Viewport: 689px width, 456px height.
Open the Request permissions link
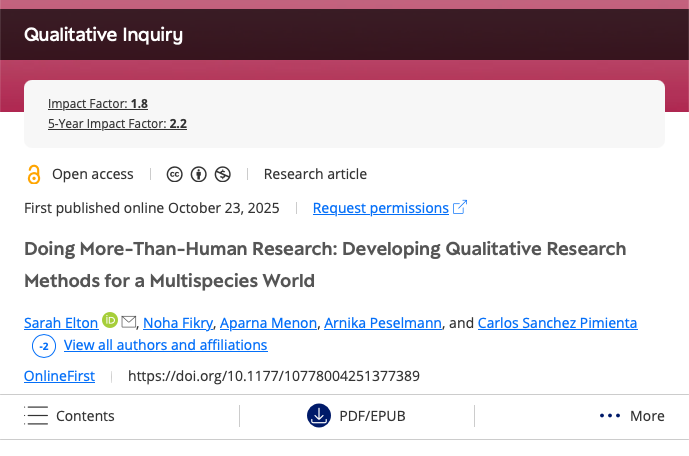tap(381, 208)
